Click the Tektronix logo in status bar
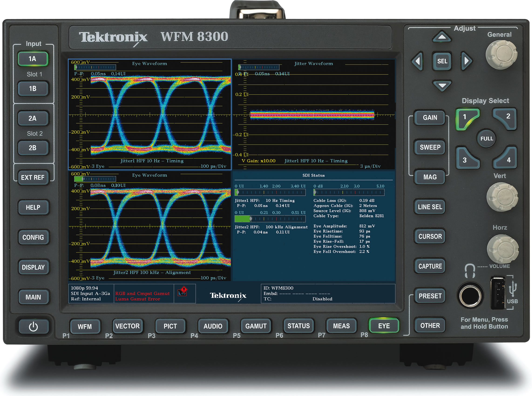 click(228, 296)
